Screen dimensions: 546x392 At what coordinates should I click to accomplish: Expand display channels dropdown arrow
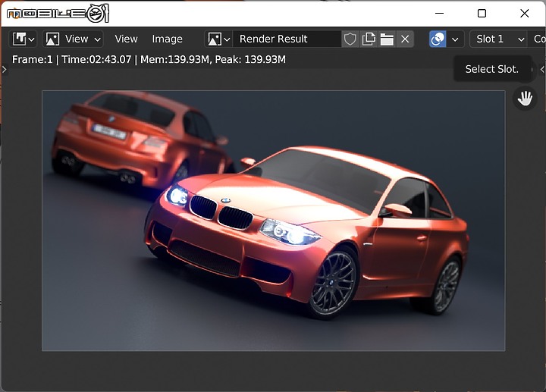coord(455,39)
